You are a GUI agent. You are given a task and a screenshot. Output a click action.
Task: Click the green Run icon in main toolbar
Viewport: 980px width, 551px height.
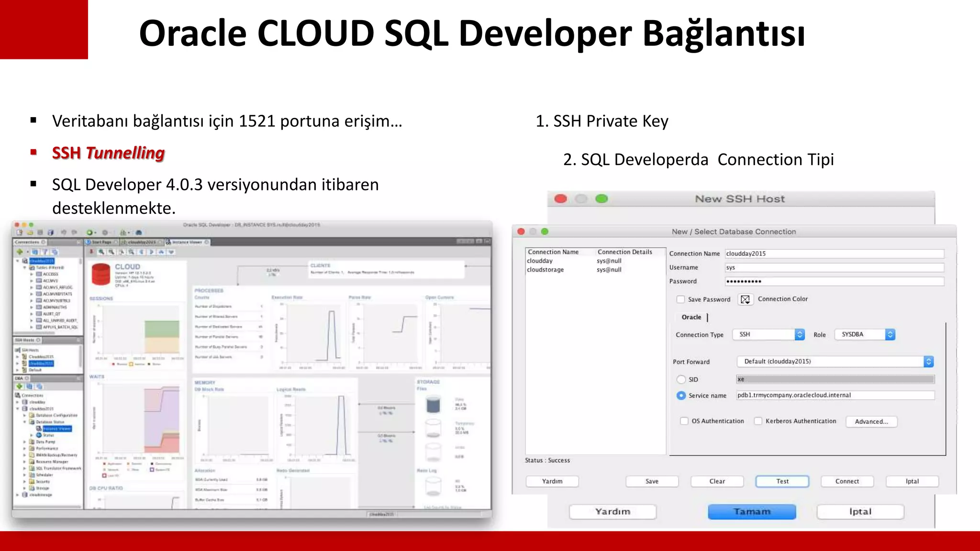point(89,232)
